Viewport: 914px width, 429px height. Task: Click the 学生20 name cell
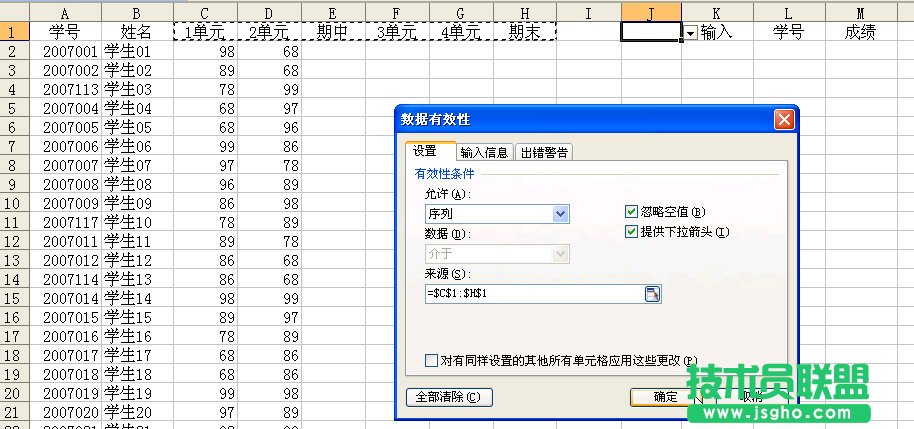pos(137,412)
